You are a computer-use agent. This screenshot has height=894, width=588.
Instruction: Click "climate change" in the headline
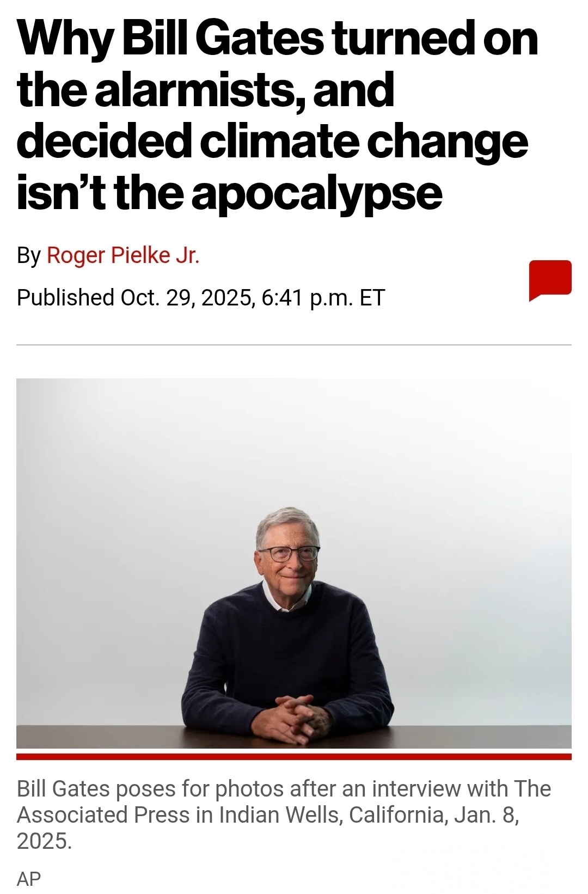pyautogui.click(x=364, y=143)
